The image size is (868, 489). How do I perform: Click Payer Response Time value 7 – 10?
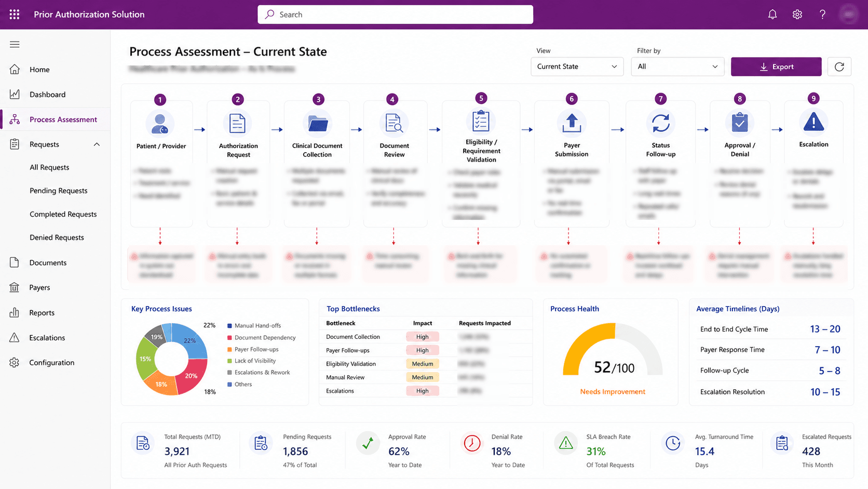(828, 350)
